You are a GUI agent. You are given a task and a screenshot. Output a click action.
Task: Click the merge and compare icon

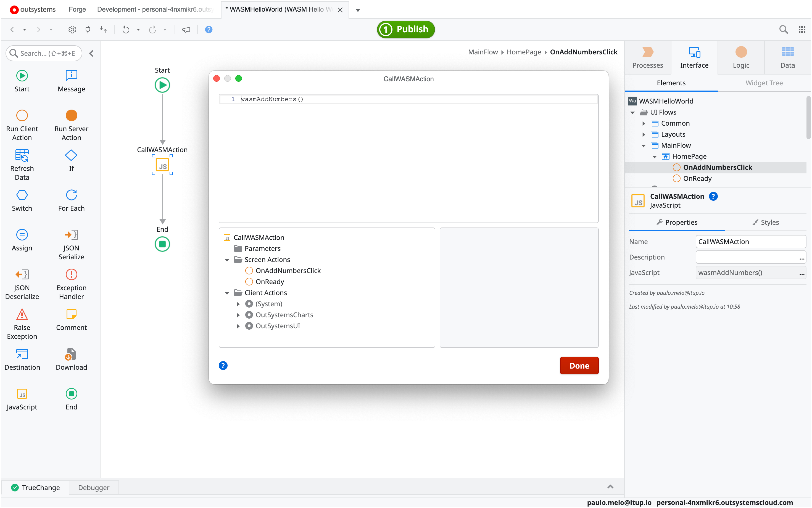pyautogui.click(x=103, y=30)
